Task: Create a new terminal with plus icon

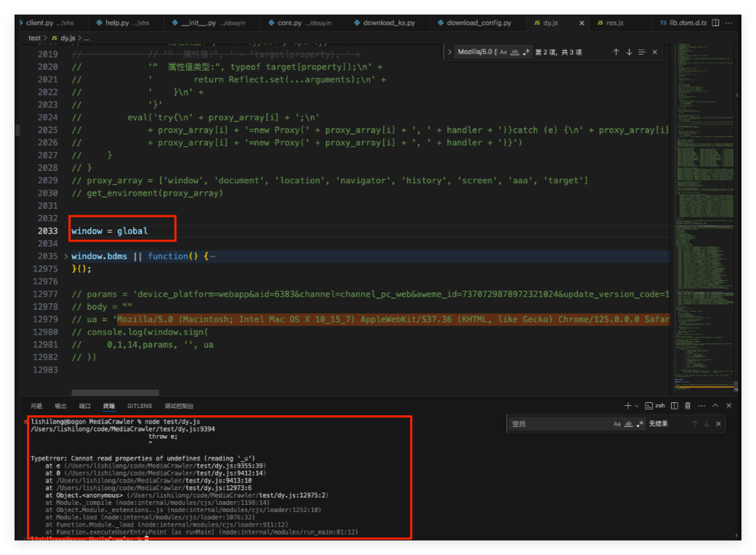Action: [628, 406]
